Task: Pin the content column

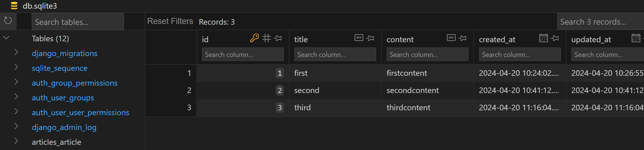Action: [462, 38]
